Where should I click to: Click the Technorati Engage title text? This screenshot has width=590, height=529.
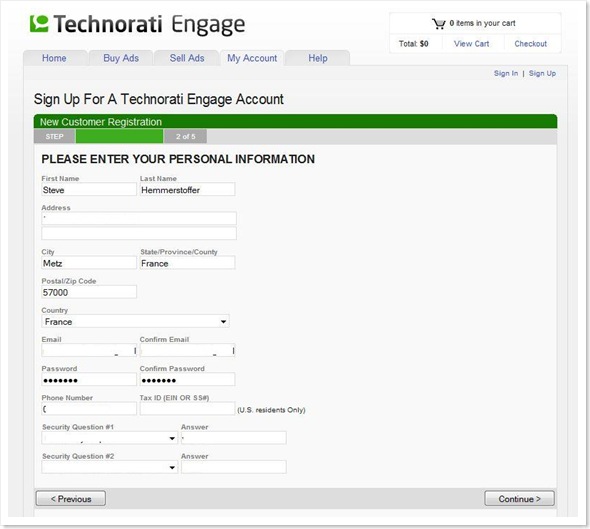tap(149, 24)
